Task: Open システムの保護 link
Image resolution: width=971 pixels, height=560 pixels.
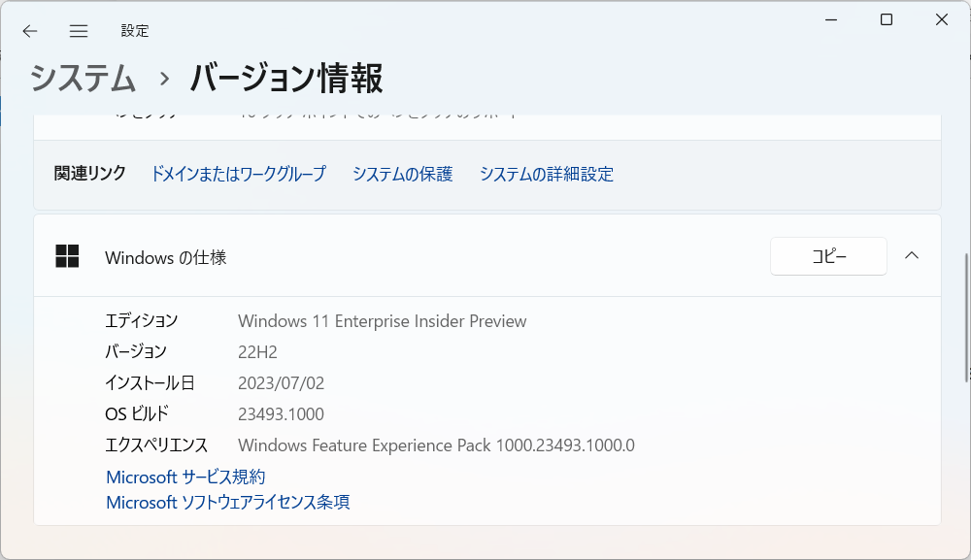Action: [x=403, y=174]
